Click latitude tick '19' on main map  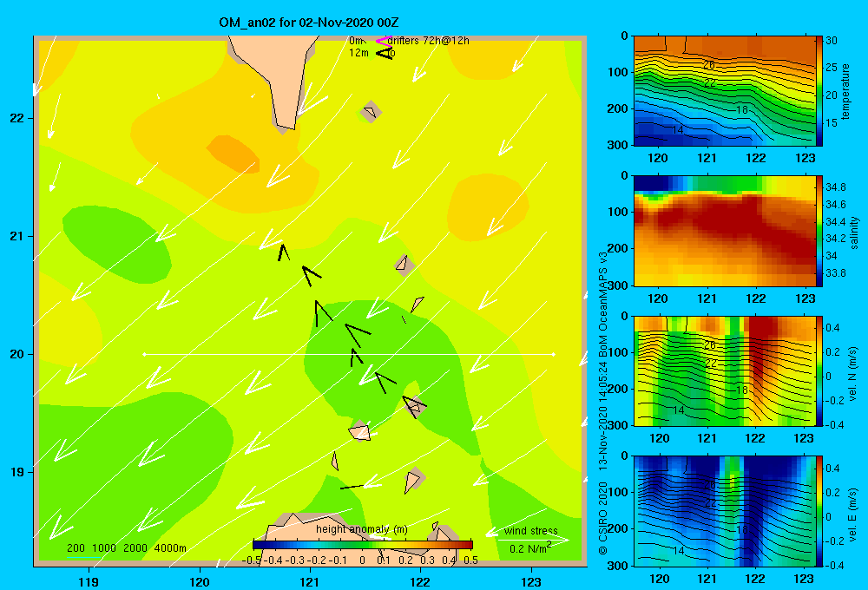point(17,472)
